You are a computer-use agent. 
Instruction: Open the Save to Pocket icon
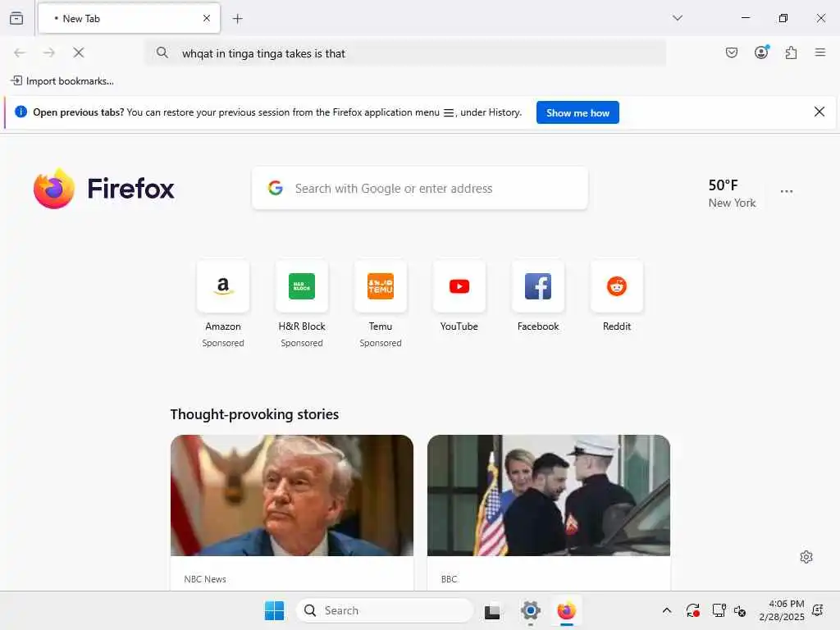click(731, 52)
